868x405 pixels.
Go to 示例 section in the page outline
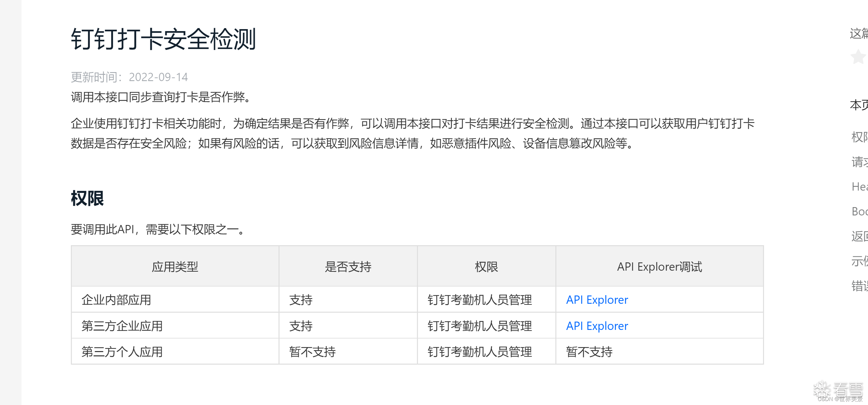tap(859, 261)
